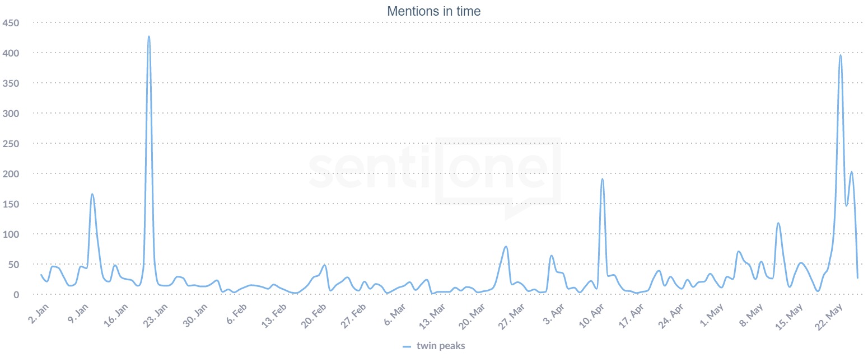Click the highest peak near 21 January

tap(149, 37)
